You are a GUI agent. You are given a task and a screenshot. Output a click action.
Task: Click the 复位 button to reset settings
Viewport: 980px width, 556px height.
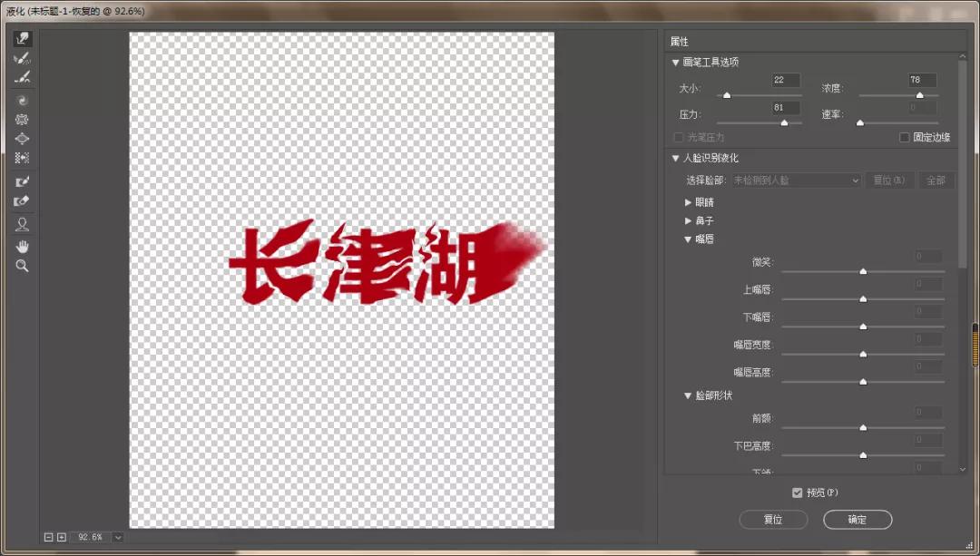coord(772,519)
